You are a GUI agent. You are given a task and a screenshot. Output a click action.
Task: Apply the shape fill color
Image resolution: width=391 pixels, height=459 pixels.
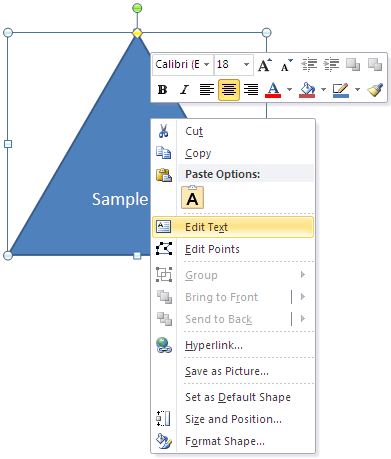pos(307,90)
